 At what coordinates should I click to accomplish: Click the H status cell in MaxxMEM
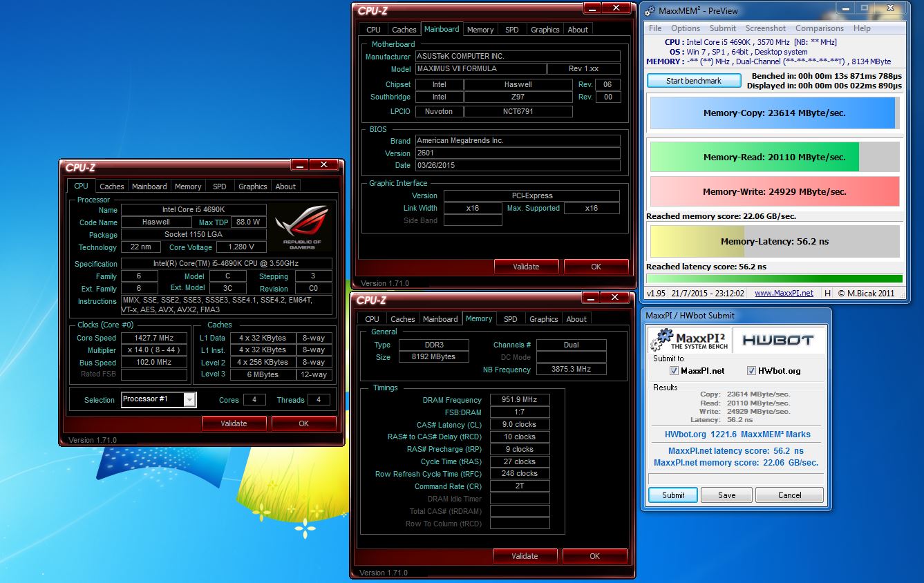[827, 293]
